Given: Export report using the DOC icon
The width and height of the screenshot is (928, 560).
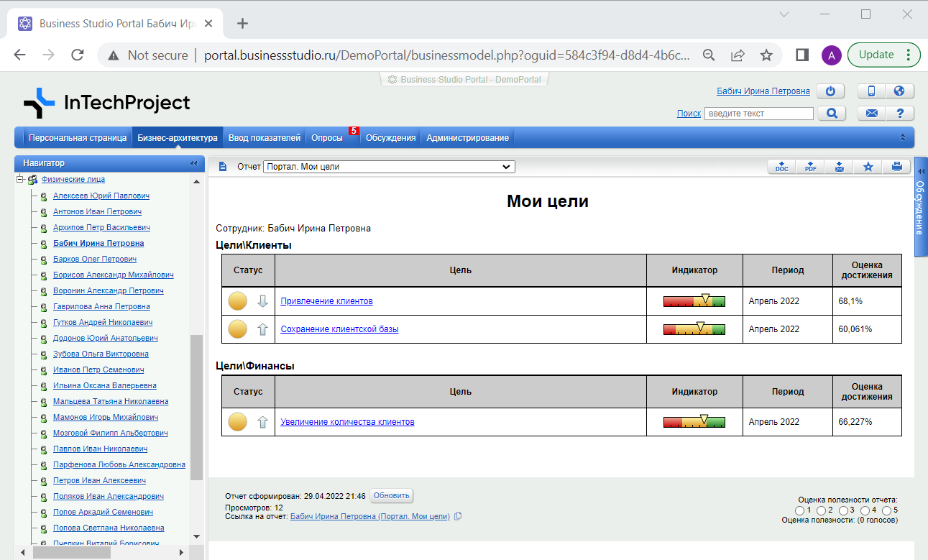Looking at the screenshot, I should point(782,167).
